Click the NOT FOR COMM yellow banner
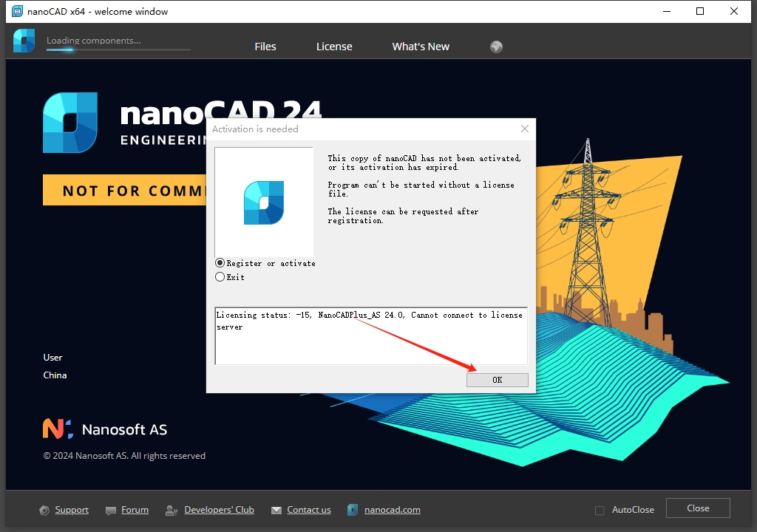 click(124, 190)
